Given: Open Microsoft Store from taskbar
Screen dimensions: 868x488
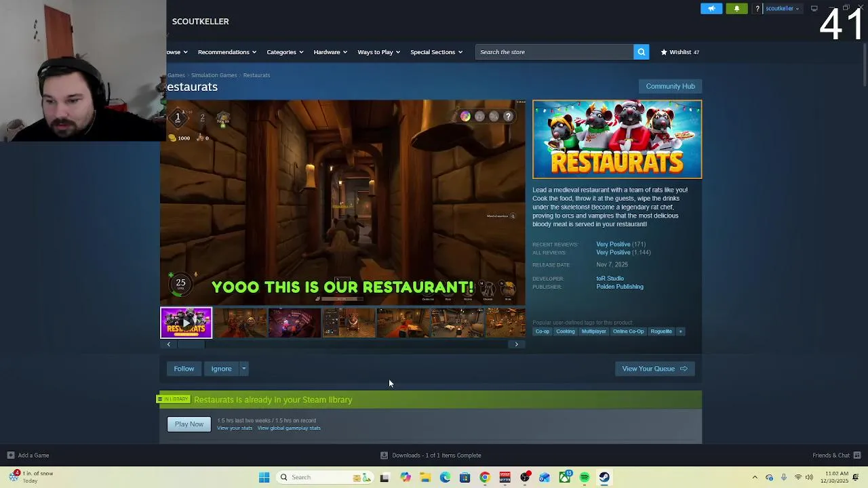Looking at the screenshot, I should click(465, 477).
